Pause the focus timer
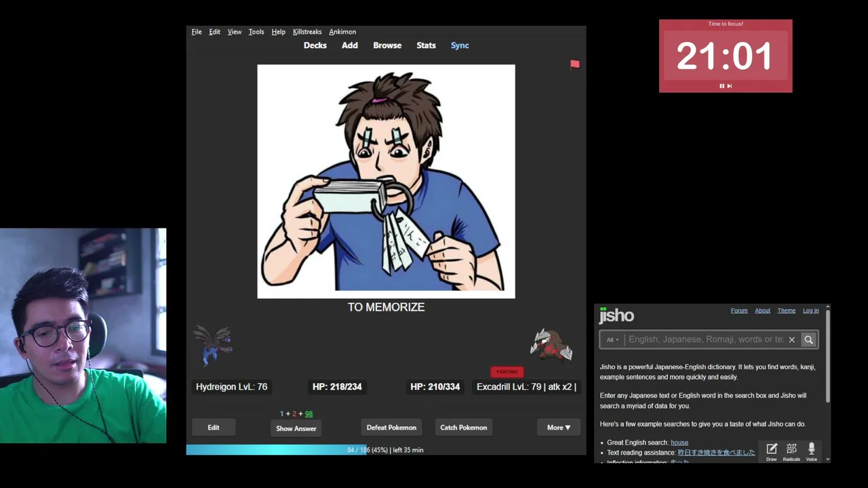 click(x=722, y=86)
